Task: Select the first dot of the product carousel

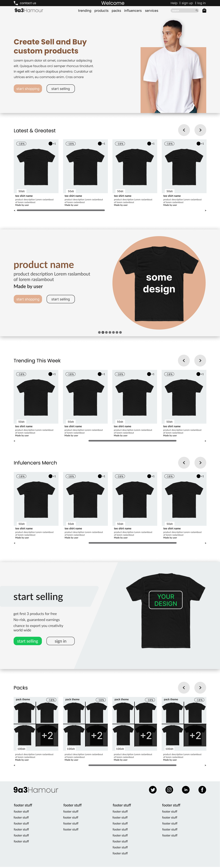Action: [x=99, y=332]
